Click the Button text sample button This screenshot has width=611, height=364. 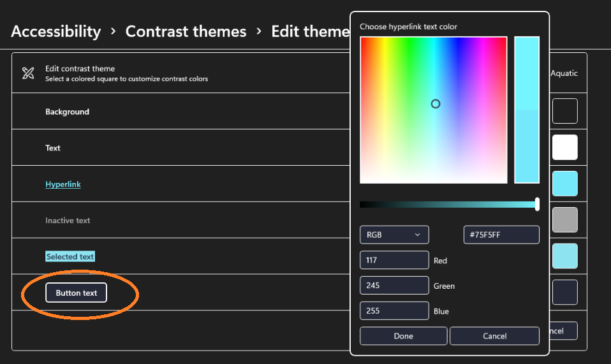coord(76,293)
